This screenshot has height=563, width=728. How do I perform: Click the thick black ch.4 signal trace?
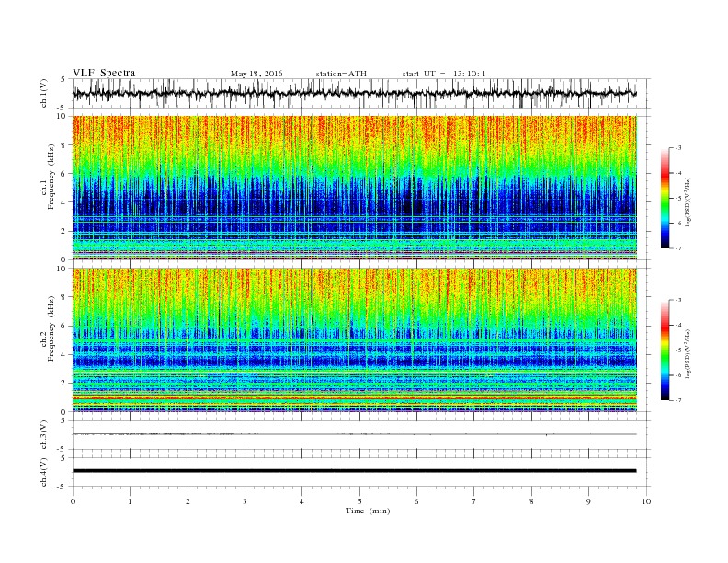[x=355, y=471]
